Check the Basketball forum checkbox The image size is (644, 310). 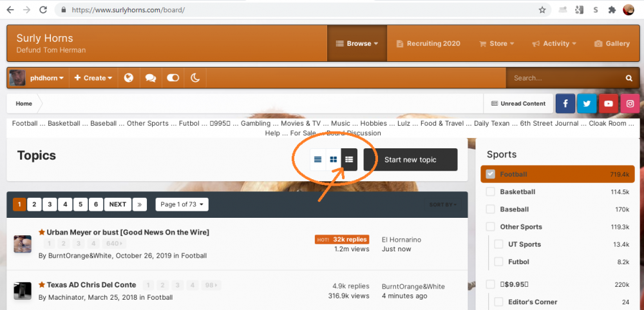coord(490,191)
